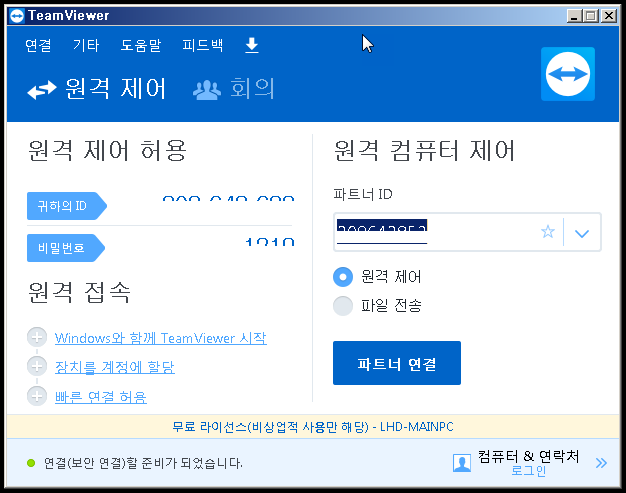Click the 파트너 연결 button
626x493 pixels.
397,363
